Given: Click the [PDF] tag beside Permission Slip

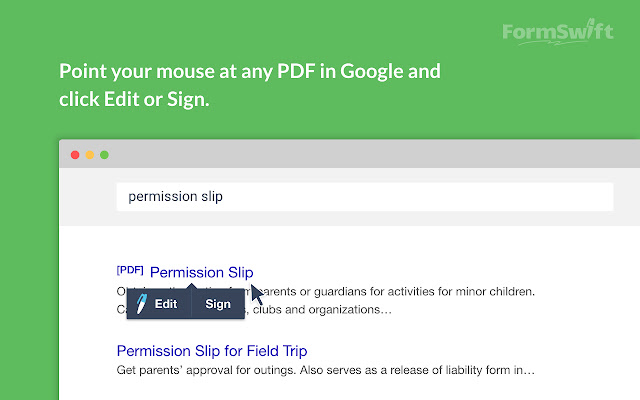Looking at the screenshot, I should point(130,270).
